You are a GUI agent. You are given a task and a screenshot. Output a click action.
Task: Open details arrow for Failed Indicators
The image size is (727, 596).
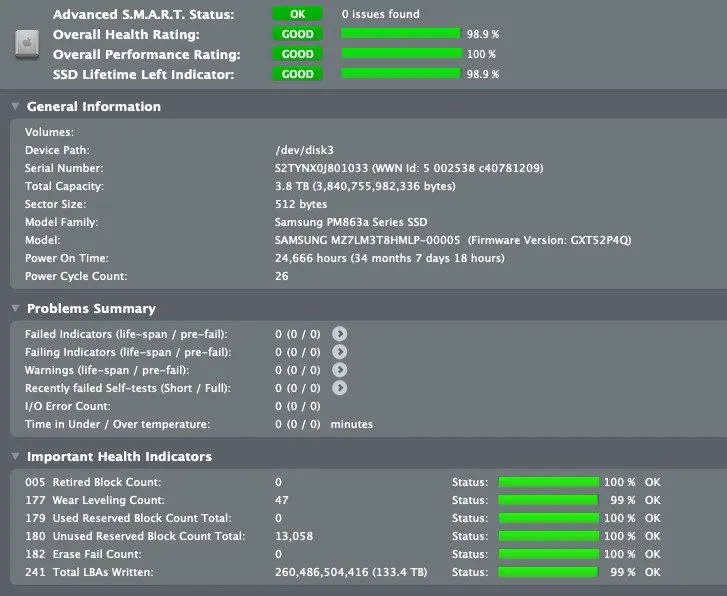(339, 334)
